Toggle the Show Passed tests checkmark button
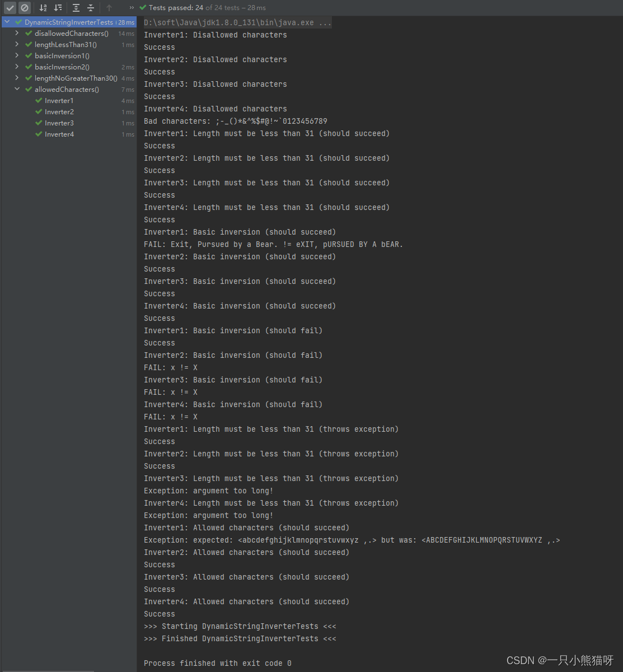Screen dimensions: 623x672 [10, 8]
